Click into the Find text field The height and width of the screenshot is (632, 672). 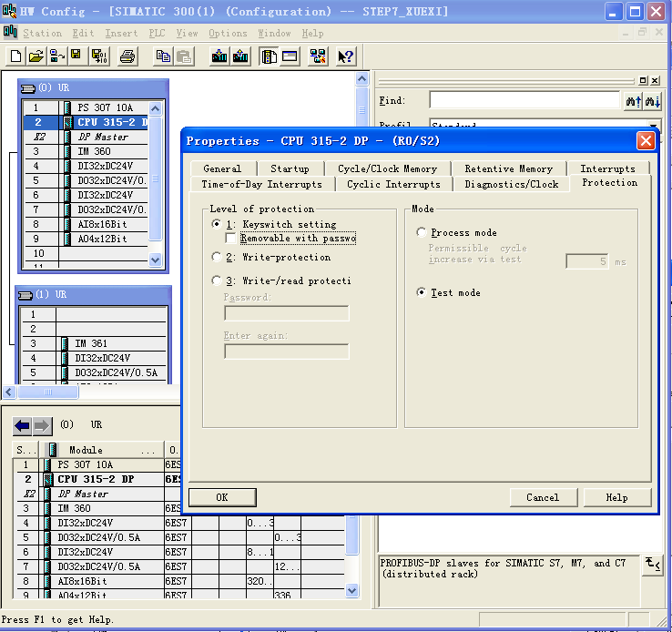(524, 101)
